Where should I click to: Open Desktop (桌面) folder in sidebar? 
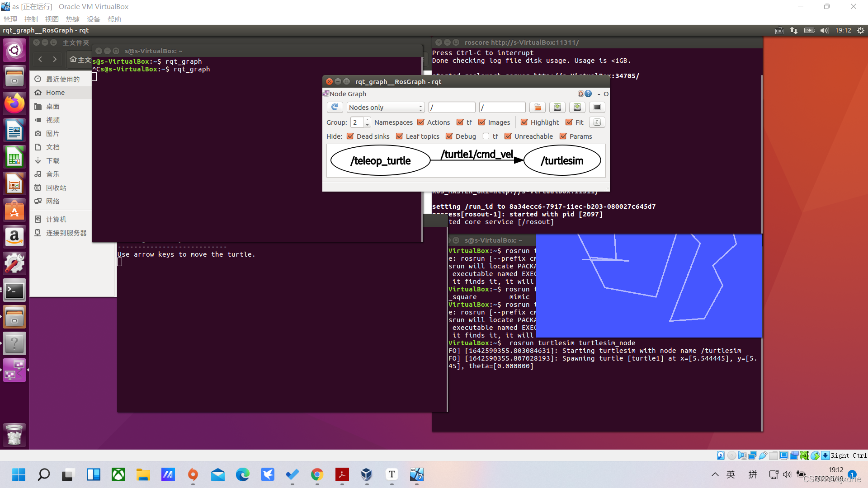(x=61, y=106)
